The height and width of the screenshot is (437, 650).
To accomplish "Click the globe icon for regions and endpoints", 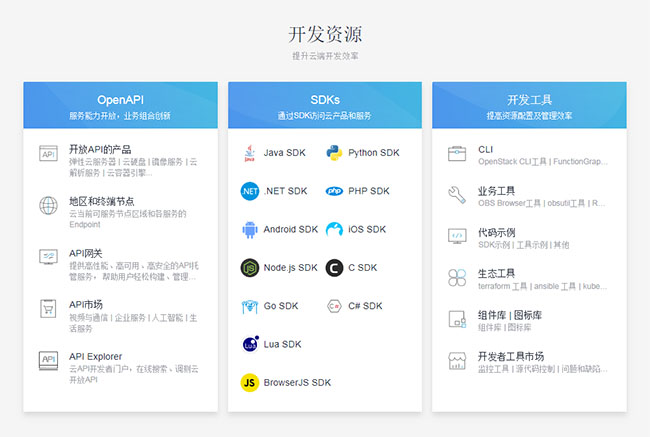I will tap(48, 206).
